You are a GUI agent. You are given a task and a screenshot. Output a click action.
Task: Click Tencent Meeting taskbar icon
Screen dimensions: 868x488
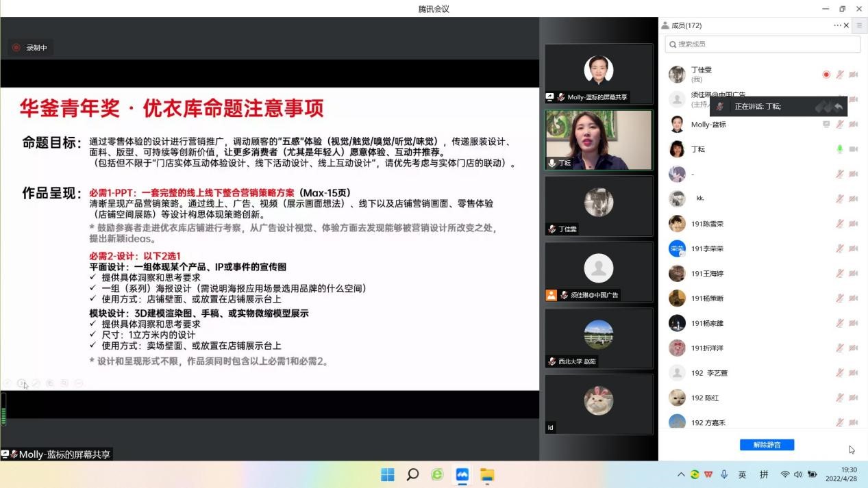462,474
